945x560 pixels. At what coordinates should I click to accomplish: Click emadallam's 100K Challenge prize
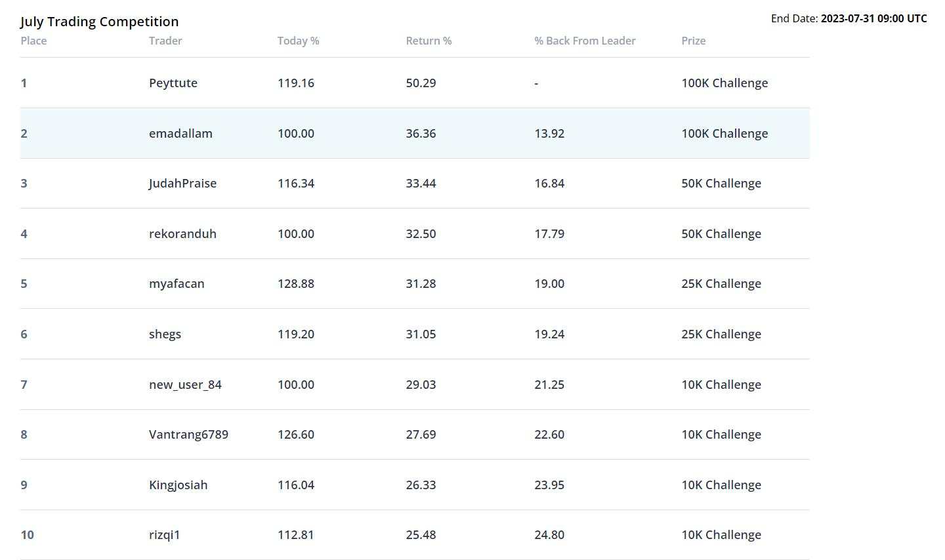724,133
